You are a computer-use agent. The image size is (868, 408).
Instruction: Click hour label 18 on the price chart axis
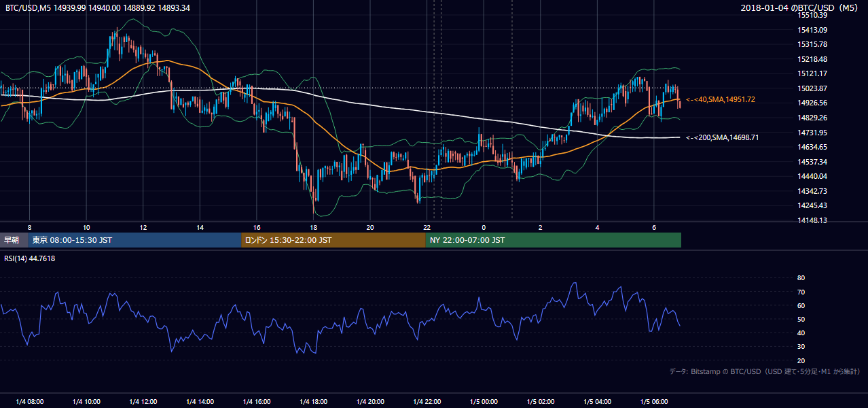(x=313, y=227)
